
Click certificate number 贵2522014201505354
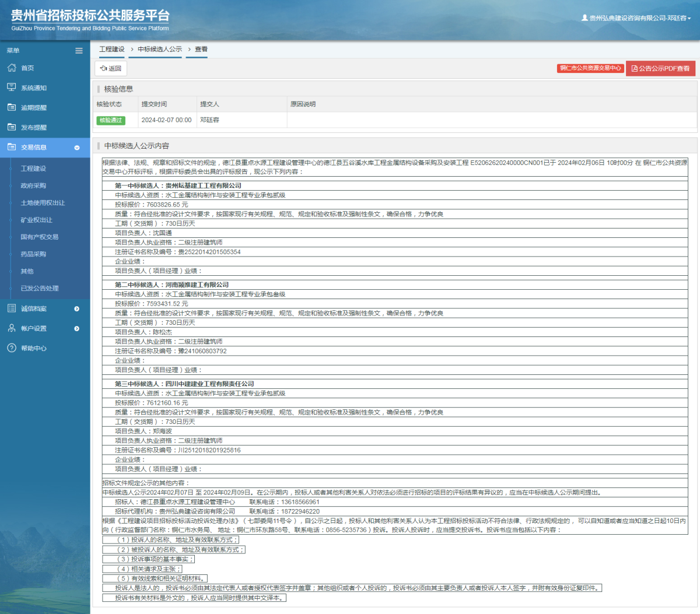(x=209, y=252)
